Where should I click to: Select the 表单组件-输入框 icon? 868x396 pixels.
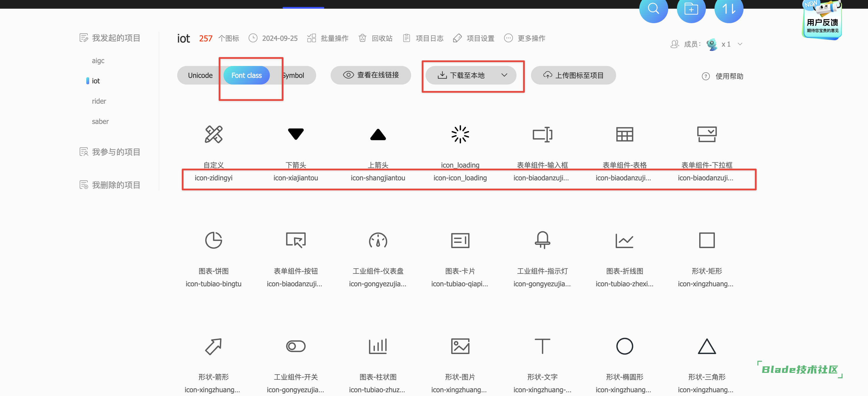(543, 134)
